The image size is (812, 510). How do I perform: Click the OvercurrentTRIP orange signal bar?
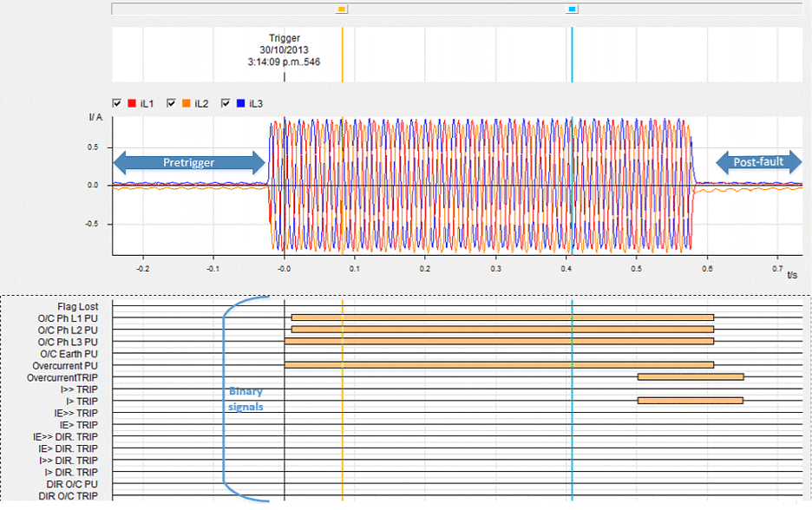coord(690,377)
